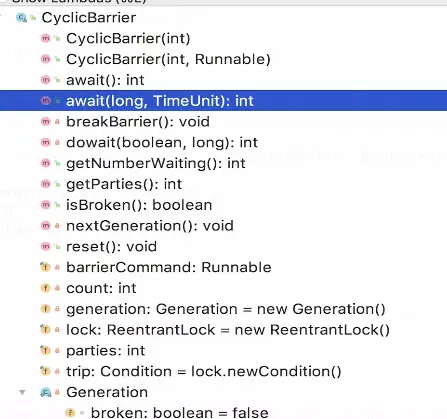
Task: Click the field icon beside broken: boolean
Action: click(70, 413)
